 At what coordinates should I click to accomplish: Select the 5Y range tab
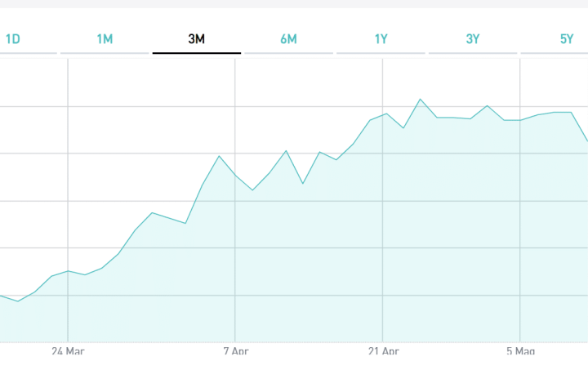click(566, 39)
